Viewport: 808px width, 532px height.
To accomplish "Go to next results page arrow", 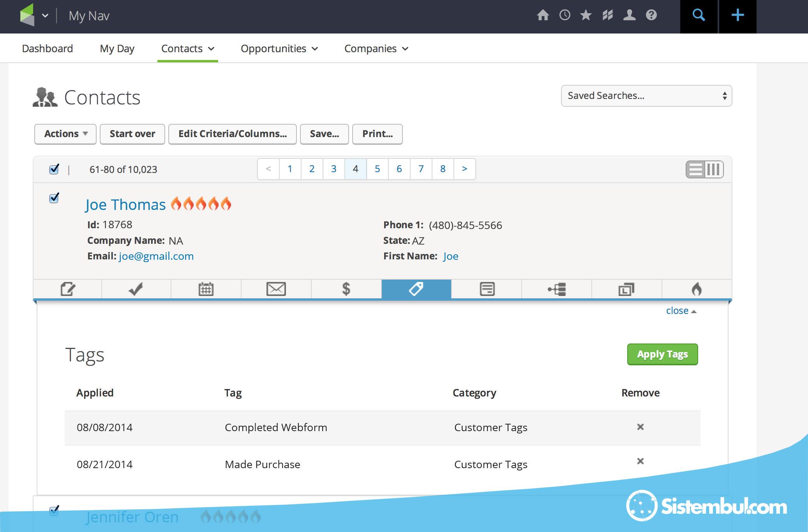I will 464,169.
